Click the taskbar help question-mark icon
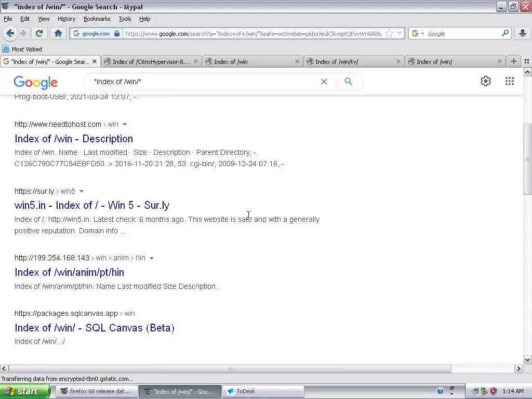 pos(440,391)
